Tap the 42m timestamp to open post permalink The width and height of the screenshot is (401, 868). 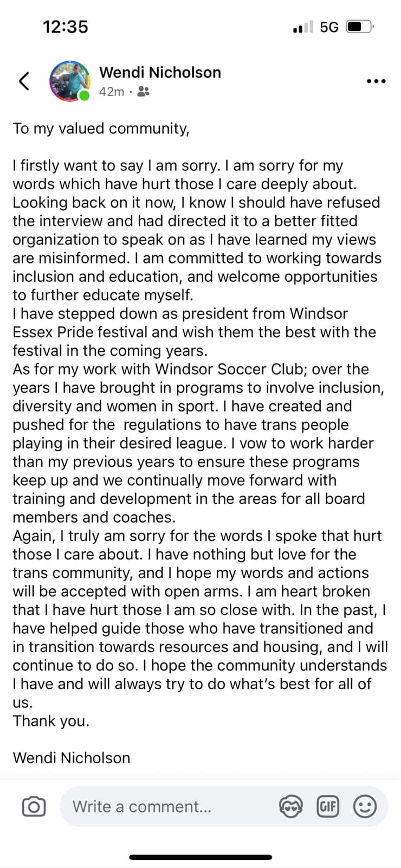pos(111,92)
